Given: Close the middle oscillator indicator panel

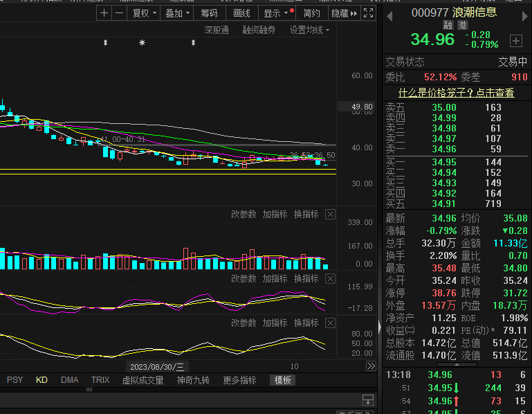Looking at the screenshot, I should point(330,279).
